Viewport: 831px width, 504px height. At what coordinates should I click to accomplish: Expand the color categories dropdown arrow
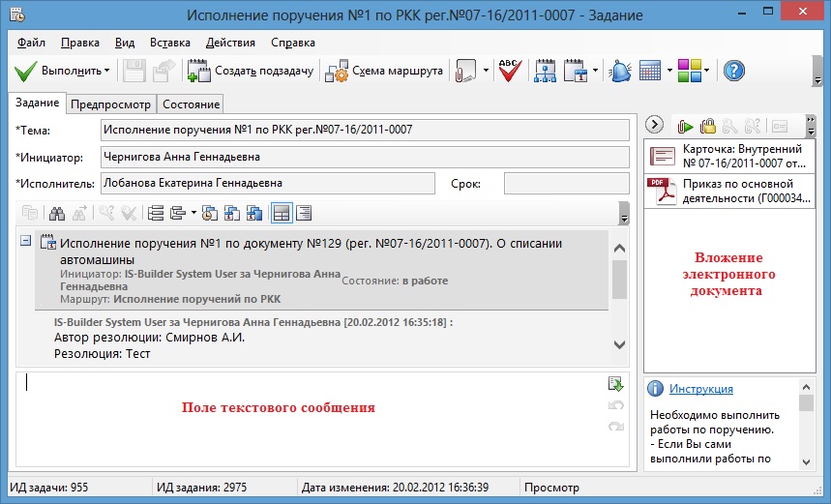(707, 71)
